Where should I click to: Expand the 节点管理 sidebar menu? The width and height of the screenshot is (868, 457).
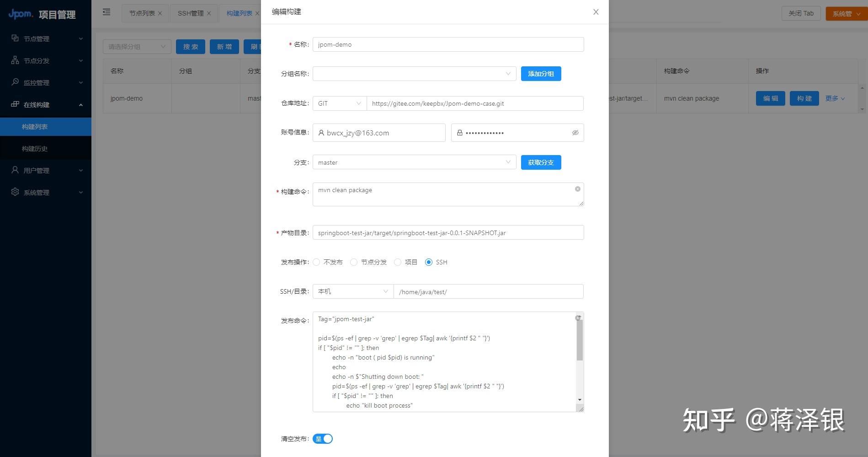click(x=46, y=38)
